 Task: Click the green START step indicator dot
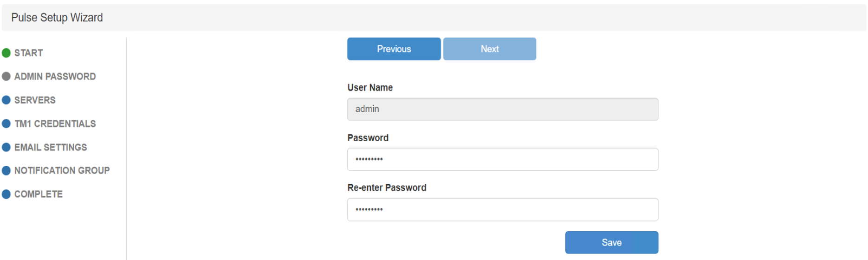click(6, 53)
